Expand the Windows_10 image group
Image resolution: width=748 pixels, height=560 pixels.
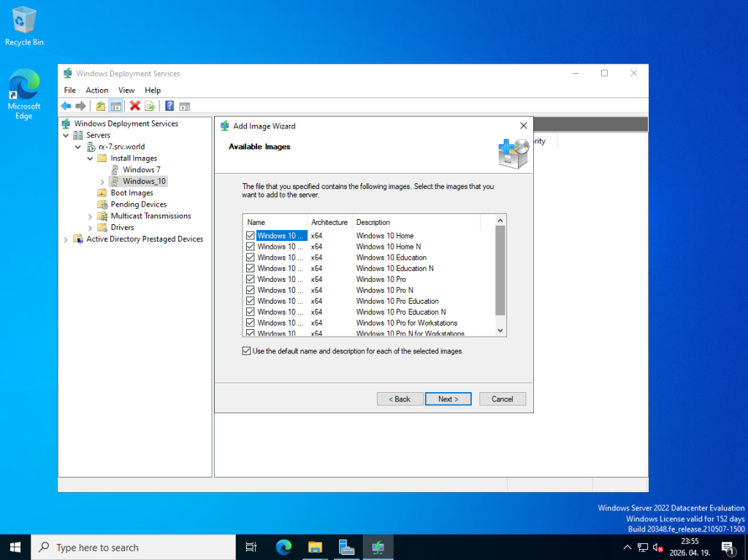pyautogui.click(x=102, y=182)
